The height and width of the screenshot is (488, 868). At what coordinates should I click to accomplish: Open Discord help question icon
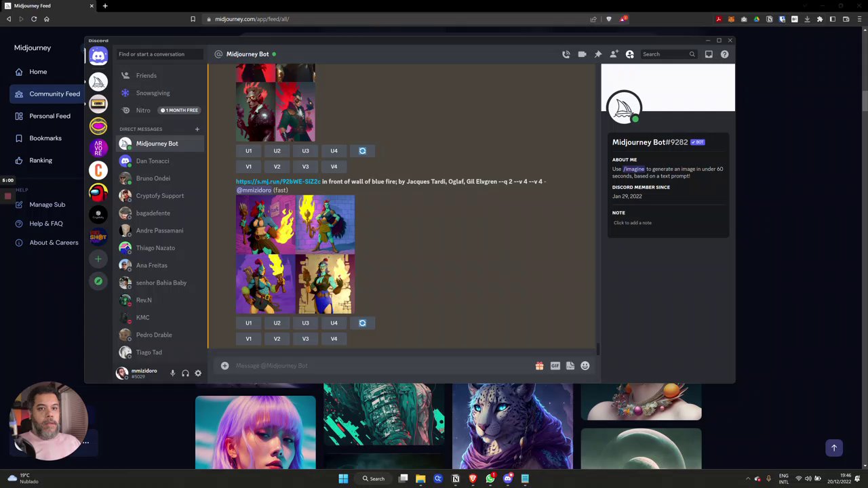[x=725, y=54]
